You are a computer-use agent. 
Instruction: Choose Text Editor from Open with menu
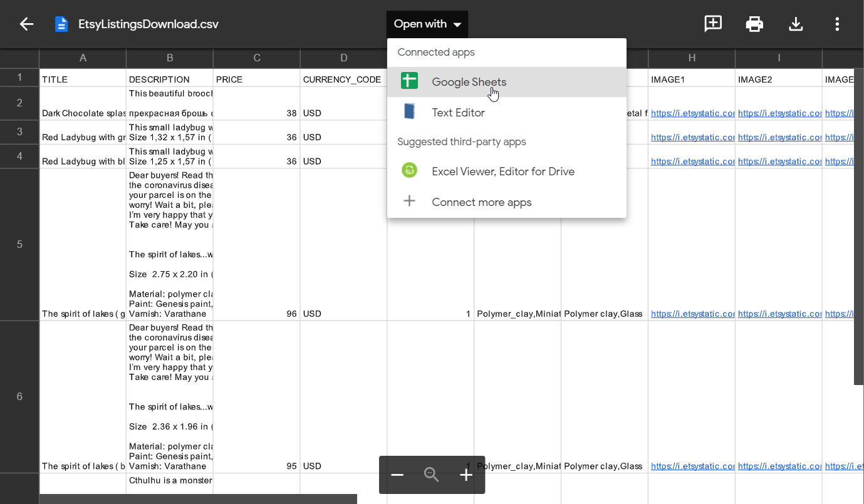coord(507,113)
